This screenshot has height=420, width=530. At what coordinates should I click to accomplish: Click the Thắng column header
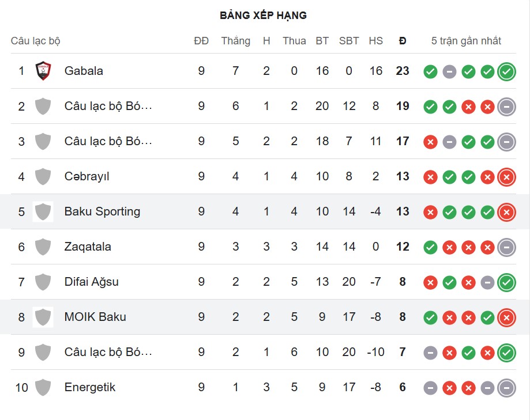point(235,41)
